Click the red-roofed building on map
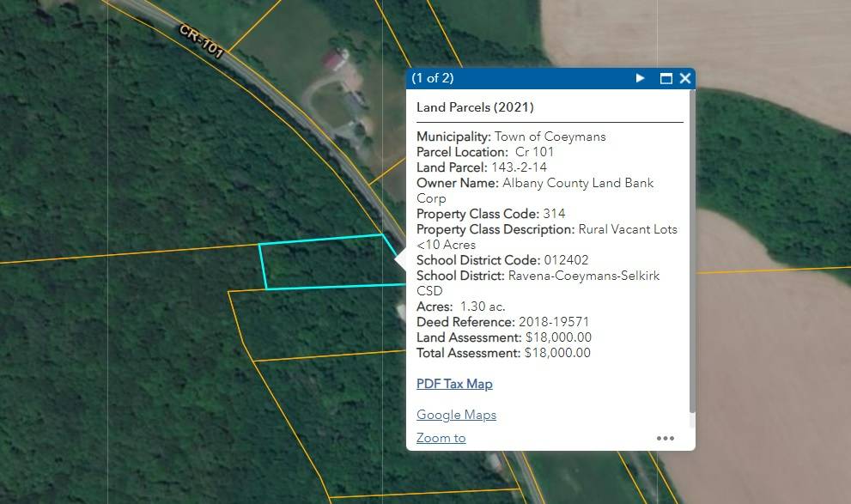Viewport: 851px width, 504px height. [334, 59]
